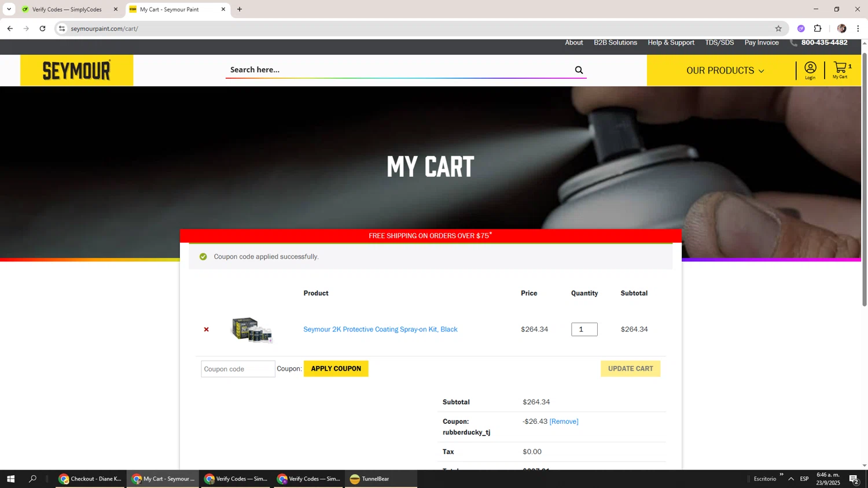Open Windows Start menu

pos(10,479)
